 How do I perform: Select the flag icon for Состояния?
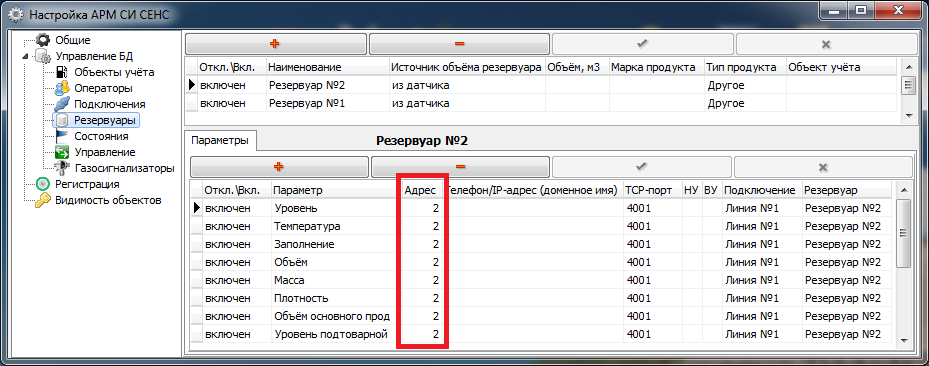coord(62,136)
